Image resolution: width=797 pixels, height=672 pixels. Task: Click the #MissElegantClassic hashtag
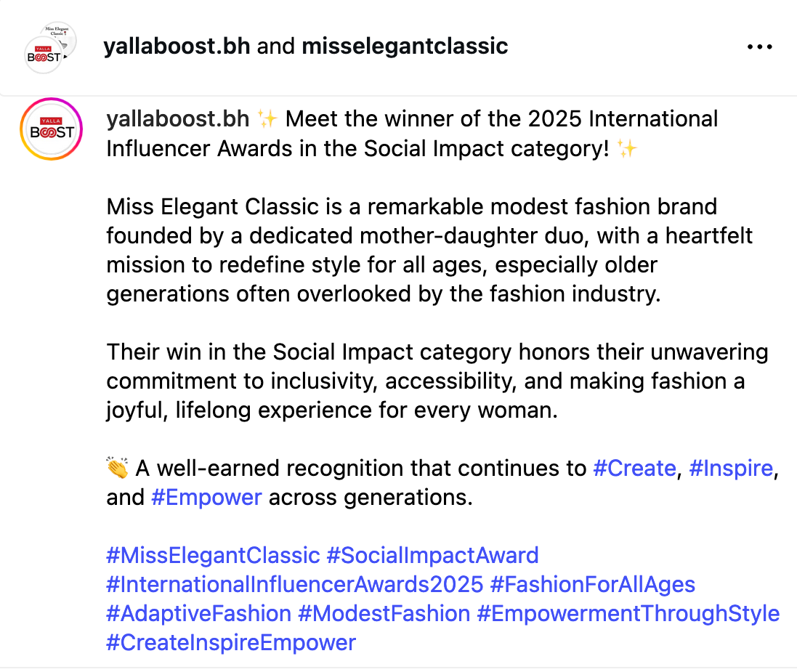pyautogui.click(x=213, y=556)
